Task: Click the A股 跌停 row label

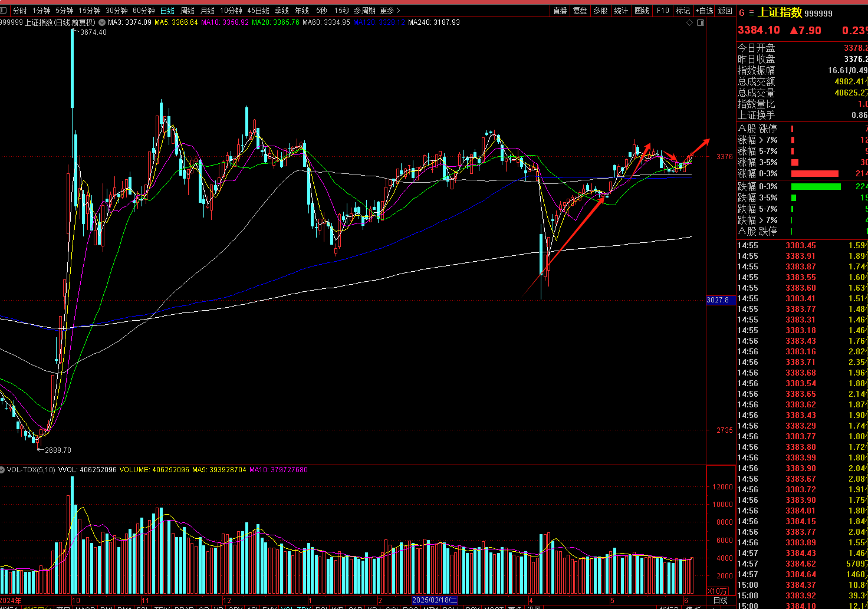Action: pyautogui.click(x=758, y=231)
